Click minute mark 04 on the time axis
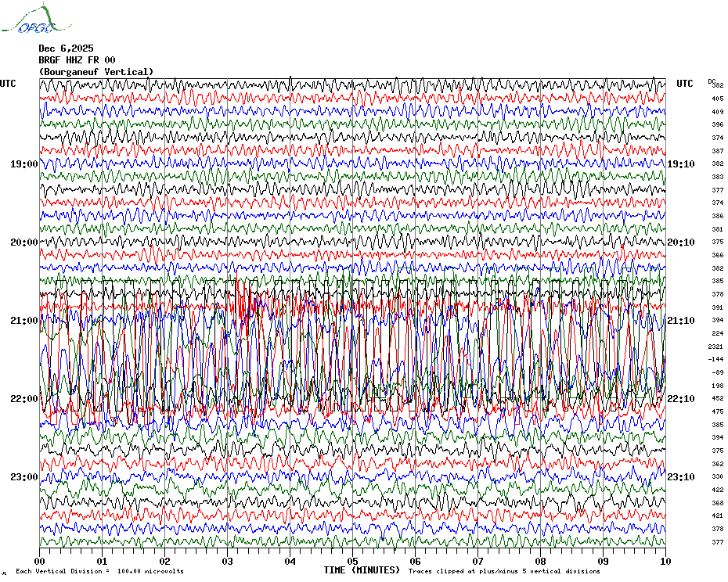The height and width of the screenshot is (582, 728). click(290, 561)
